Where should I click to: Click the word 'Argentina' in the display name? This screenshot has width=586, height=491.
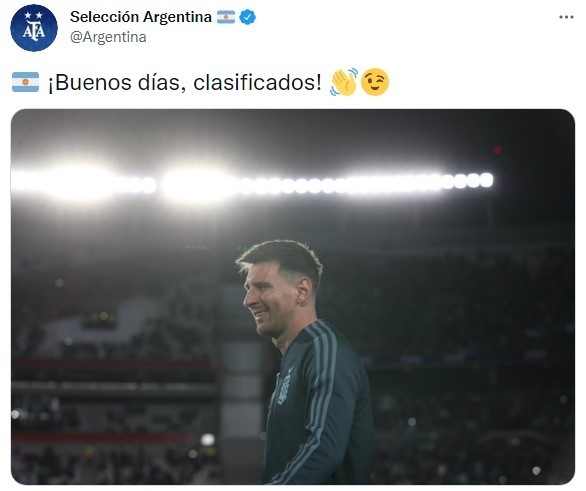click(x=178, y=17)
